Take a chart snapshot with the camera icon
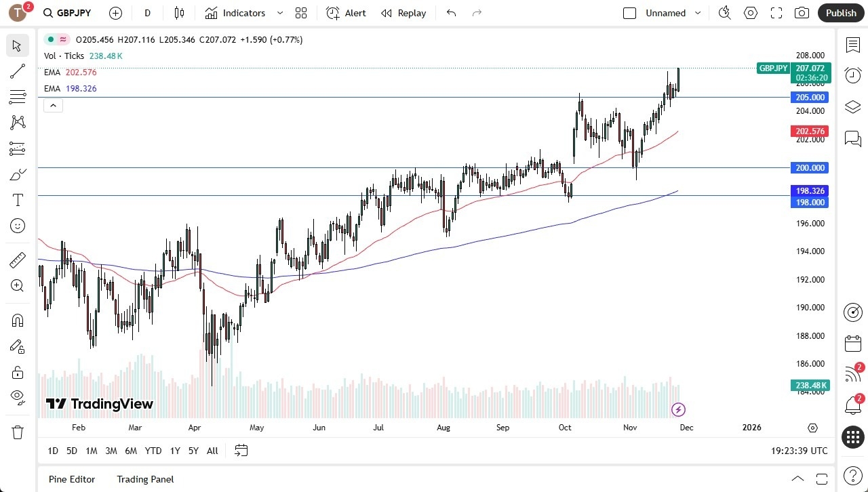The width and height of the screenshot is (868, 492). (x=801, y=13)
